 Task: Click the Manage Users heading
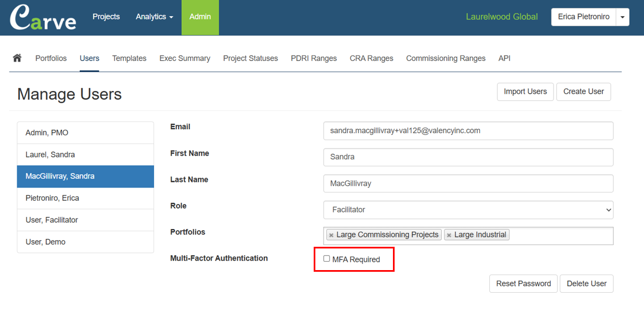[69, 94]
